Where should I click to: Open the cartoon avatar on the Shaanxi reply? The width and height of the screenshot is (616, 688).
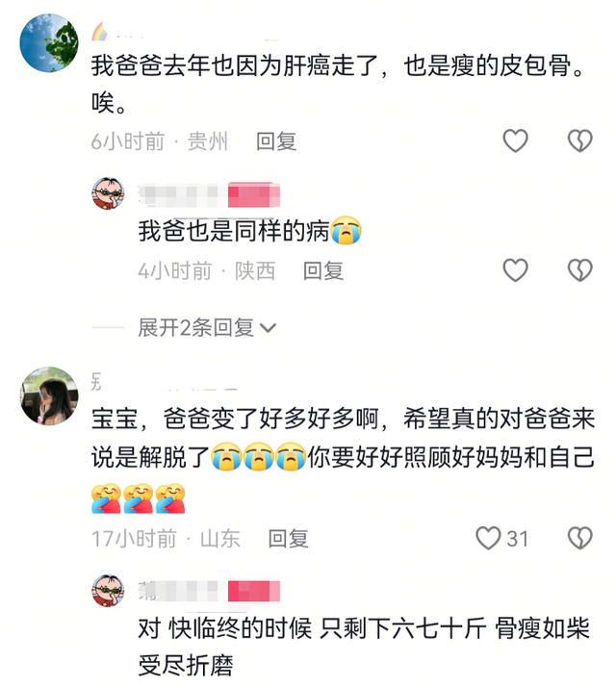point(108,193)
